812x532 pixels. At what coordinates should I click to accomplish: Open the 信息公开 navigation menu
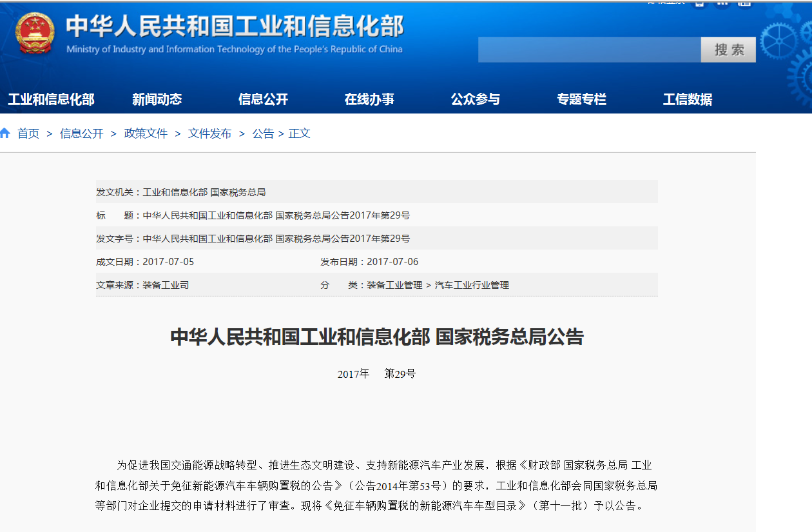point(263,99)
